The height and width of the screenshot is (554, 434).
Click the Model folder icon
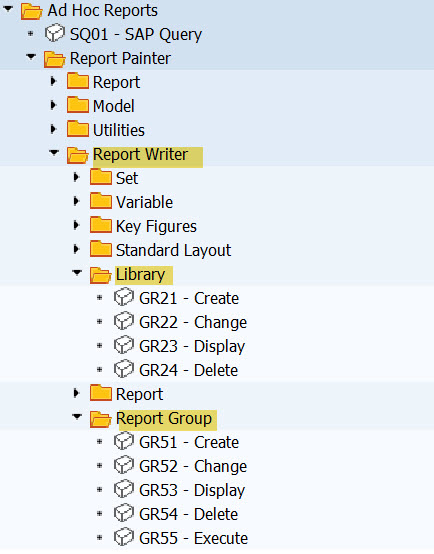[x=78, y=105]
